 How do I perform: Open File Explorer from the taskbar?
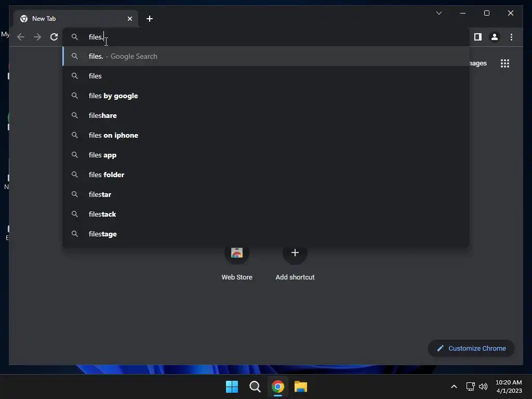[x=301, y=387]
